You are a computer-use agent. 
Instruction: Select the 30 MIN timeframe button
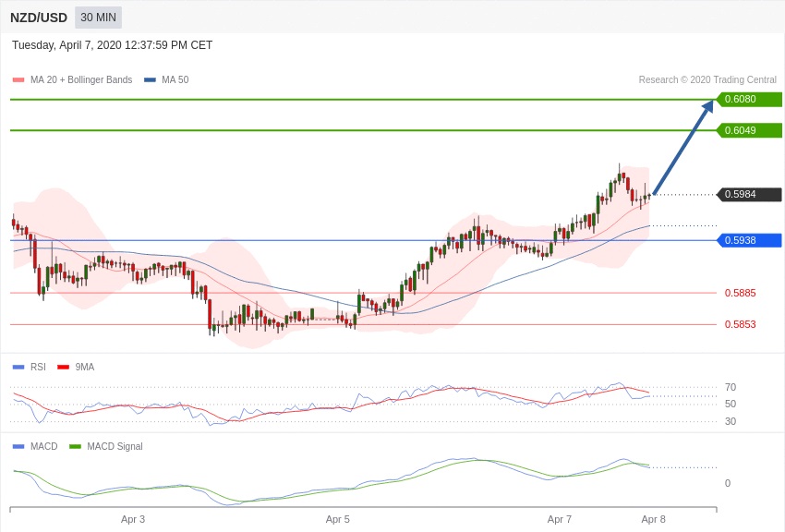tap(98, 18)
